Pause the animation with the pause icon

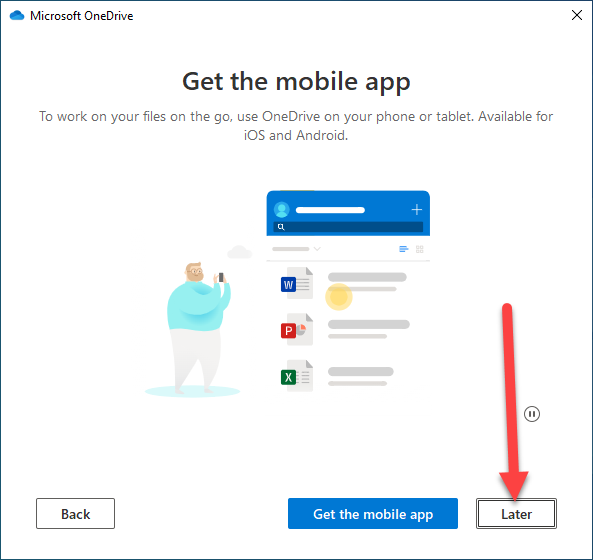click(532, 414)
